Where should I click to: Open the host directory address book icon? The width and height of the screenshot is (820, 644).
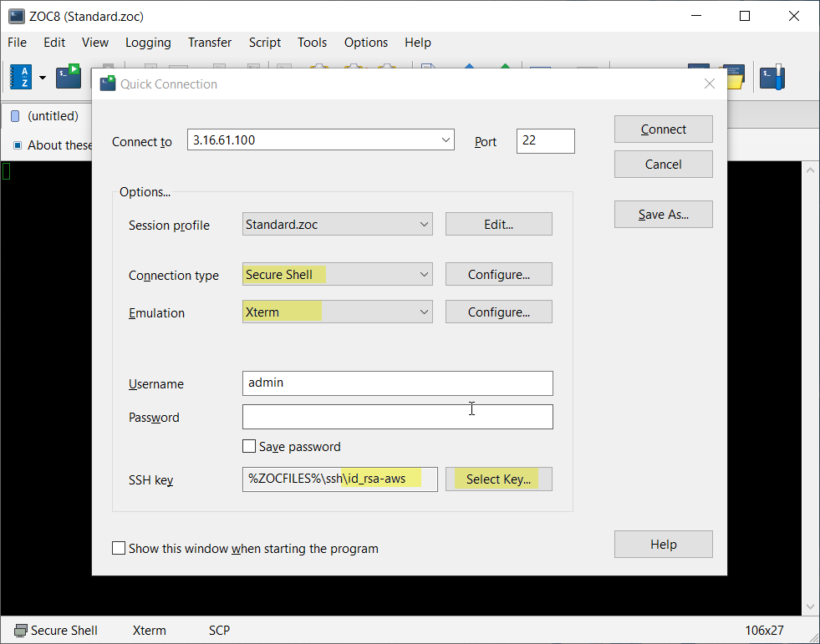(21, 77)
